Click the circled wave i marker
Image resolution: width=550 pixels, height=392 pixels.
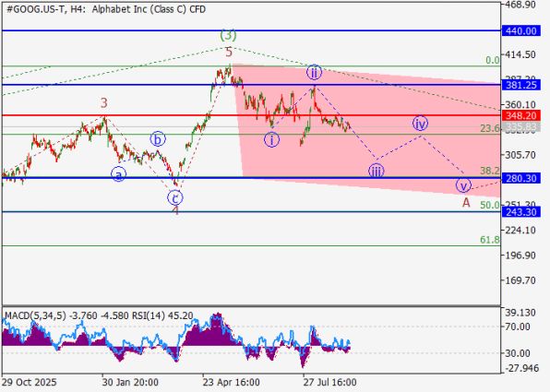point(271,139)
